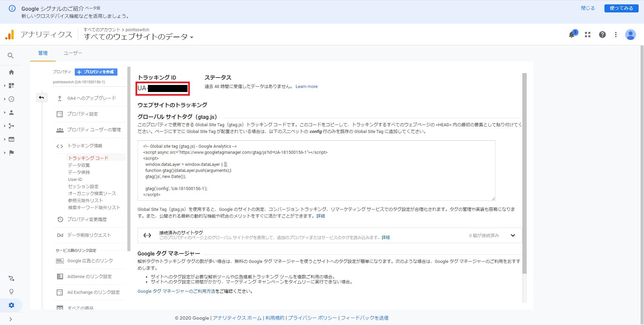This screenshot has height=325, width=644.
Task: Open Attribution icon near sidebar bottom
Action: (11, 278)
